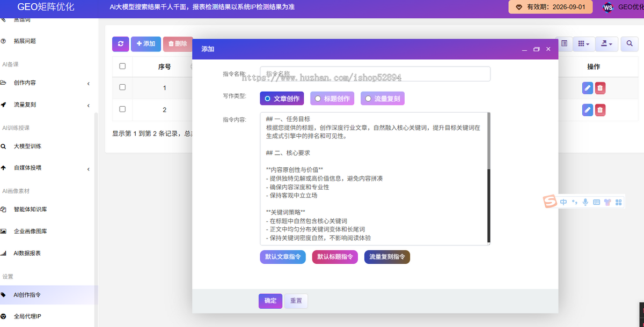Click the up-arrow icon beside 自媒体投喂
644x327 pixels.
click(x=3, y=168)
